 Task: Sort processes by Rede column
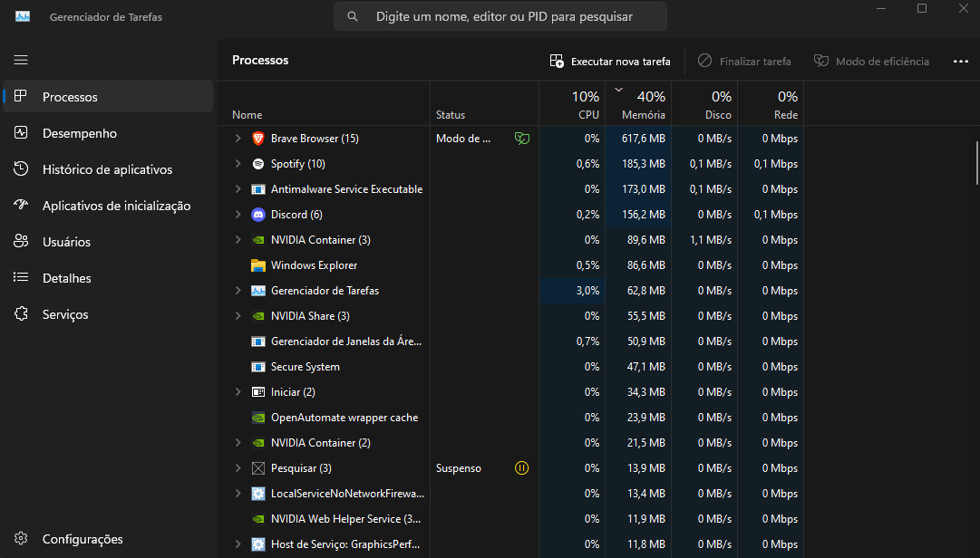(771, 103)
